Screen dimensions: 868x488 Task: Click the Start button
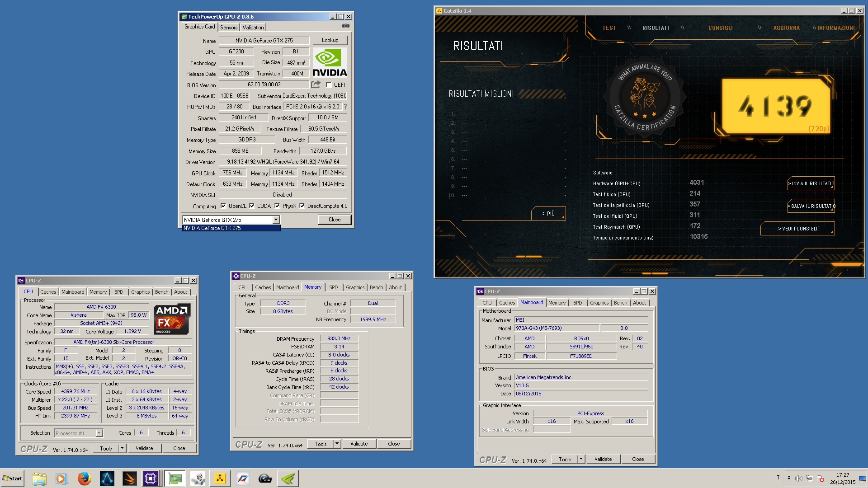[12, 479]
